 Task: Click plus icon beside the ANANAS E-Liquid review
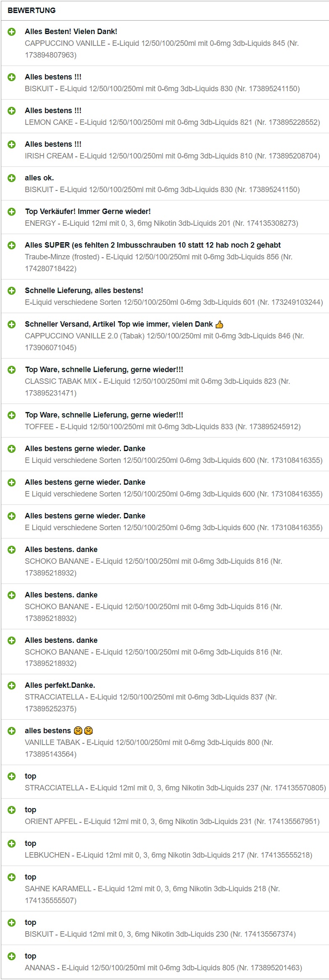point(12,956)
